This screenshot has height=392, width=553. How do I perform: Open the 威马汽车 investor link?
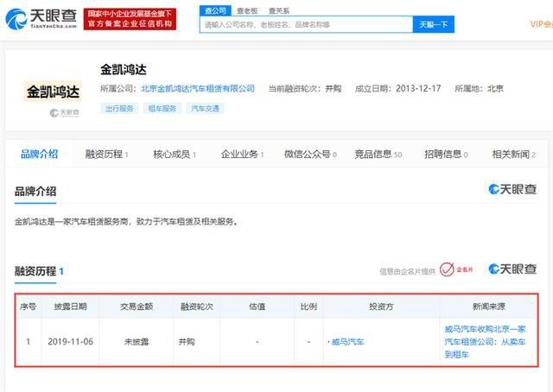pyautogui.click(x=347, y=342)
